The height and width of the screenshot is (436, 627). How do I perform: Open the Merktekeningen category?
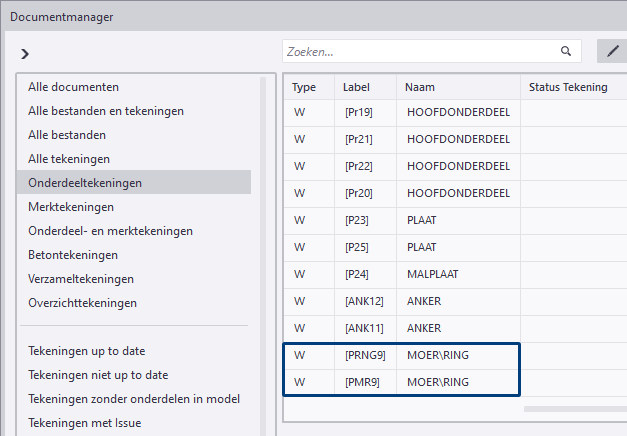pos(71,207)
